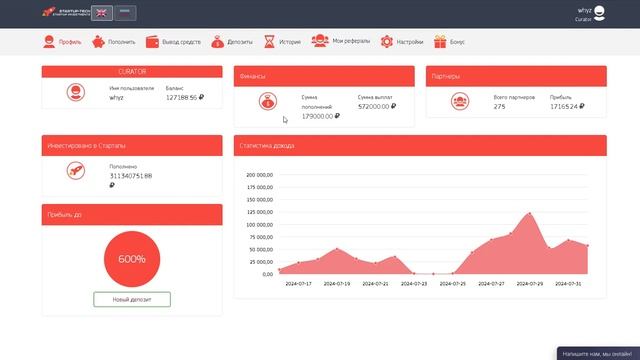
Task: Click the total partners value 275
Action: (x=499, y=107)
